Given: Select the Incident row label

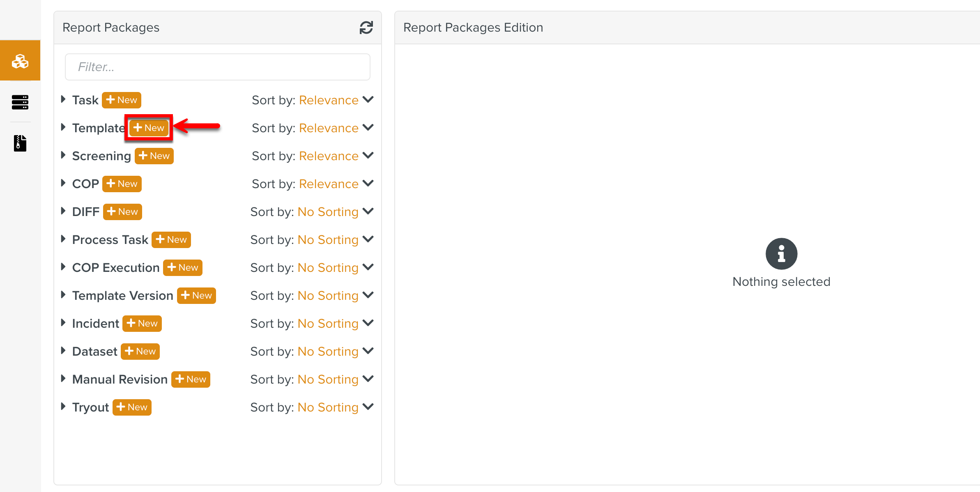Looking at the screenshot, I should point(96,324).
